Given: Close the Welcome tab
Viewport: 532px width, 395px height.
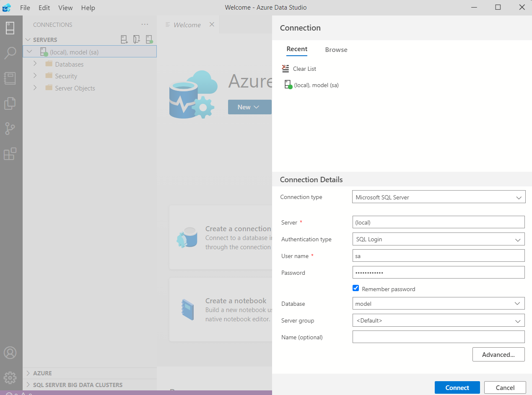Looking at the screenshot, I should click(x=212, y=24).
